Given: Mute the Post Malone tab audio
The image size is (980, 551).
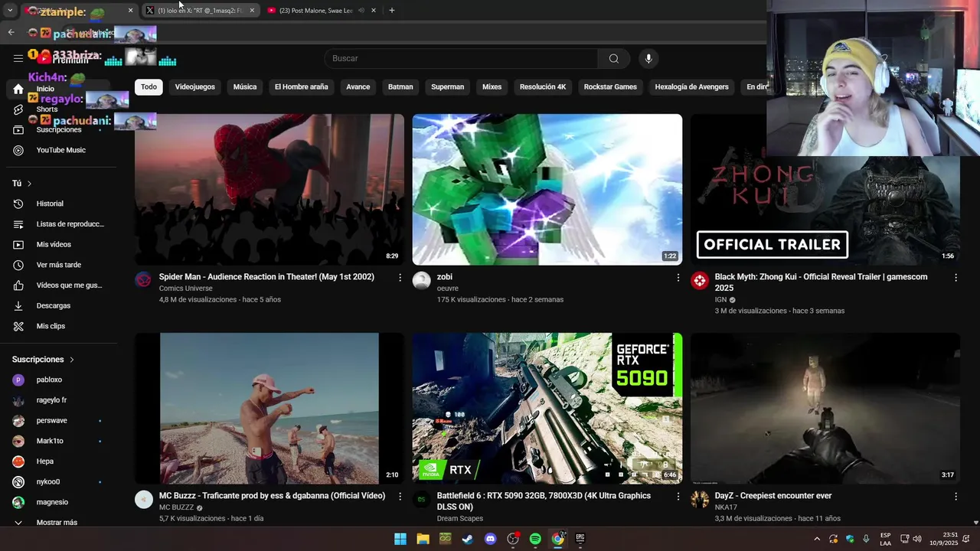Looking at the screenshot, I should point(361,11).
